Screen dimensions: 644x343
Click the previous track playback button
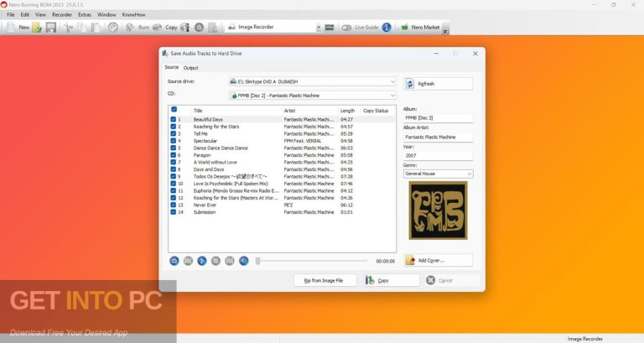click(x=188, y=261)
